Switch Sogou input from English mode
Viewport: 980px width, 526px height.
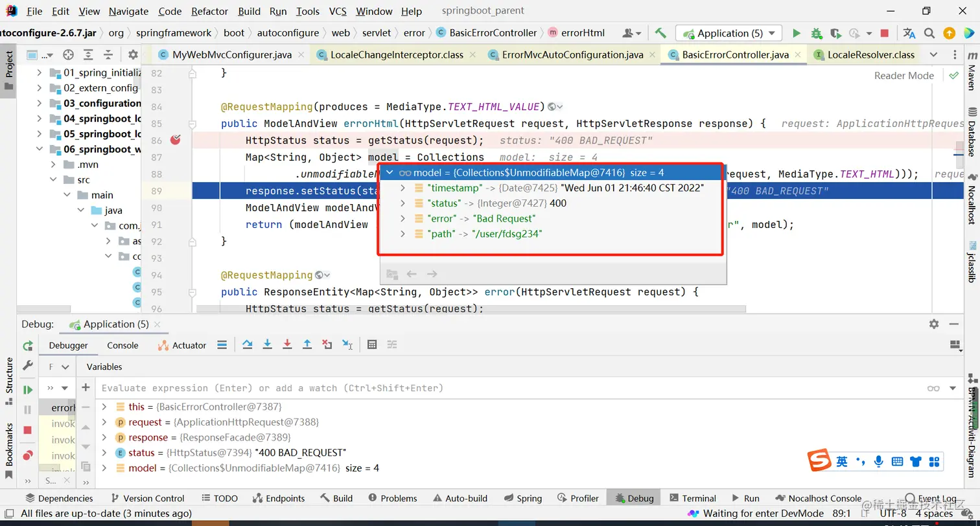(842, 461)
